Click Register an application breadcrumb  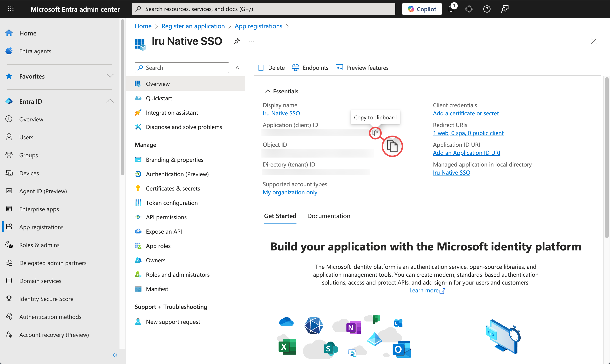(x=193, y=26)
